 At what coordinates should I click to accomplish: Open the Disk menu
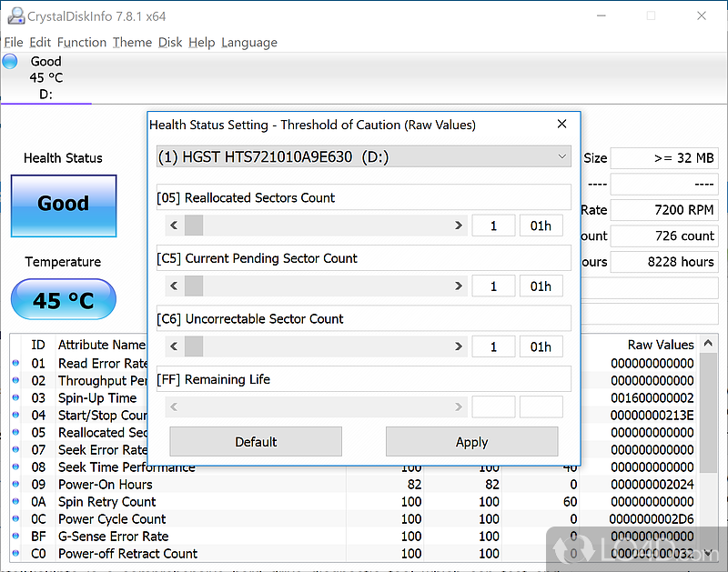pos(170,42)
